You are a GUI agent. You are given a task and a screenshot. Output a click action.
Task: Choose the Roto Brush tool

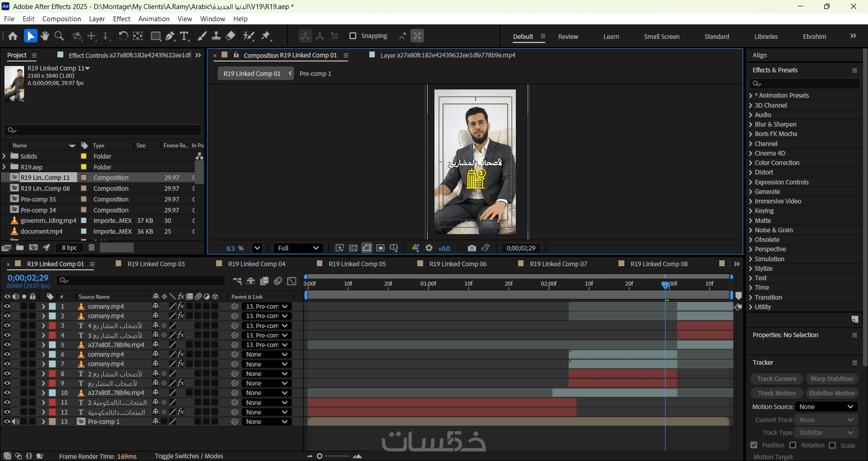pos(248,36)
